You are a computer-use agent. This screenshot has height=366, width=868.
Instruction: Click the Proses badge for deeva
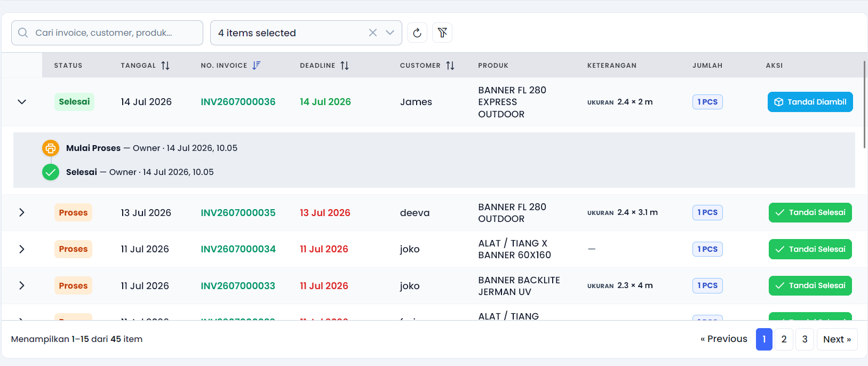[73, 212]
